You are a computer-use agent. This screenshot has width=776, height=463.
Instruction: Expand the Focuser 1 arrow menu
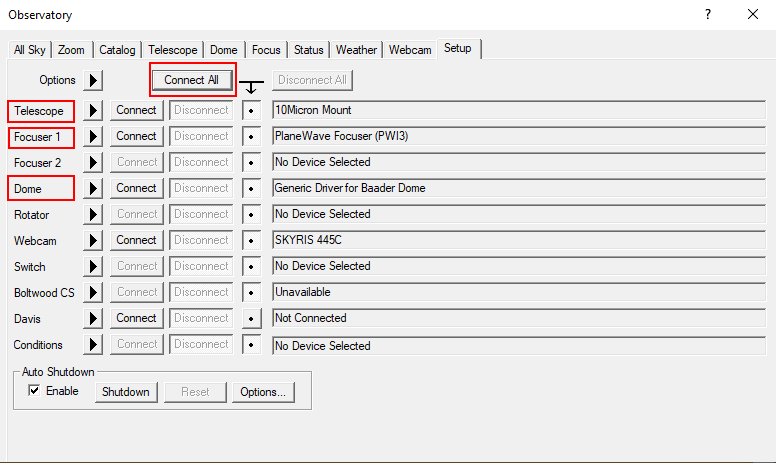(93, 136)
